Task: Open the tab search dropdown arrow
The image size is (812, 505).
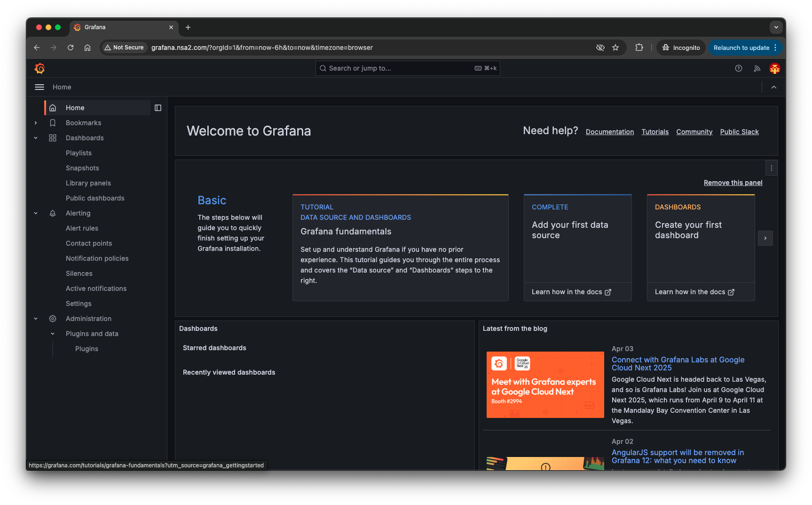Action: pos(776,27)
